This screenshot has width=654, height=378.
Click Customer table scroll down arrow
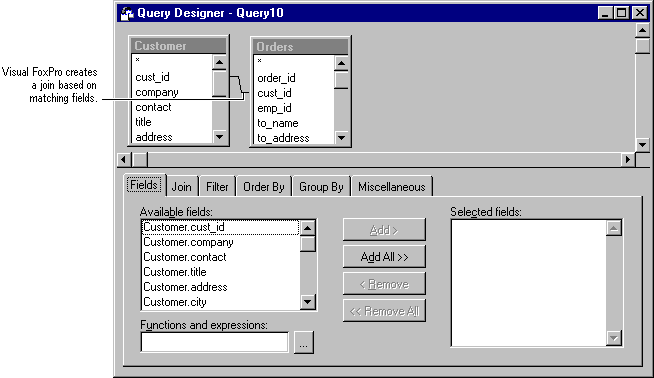tap(219, 136)
